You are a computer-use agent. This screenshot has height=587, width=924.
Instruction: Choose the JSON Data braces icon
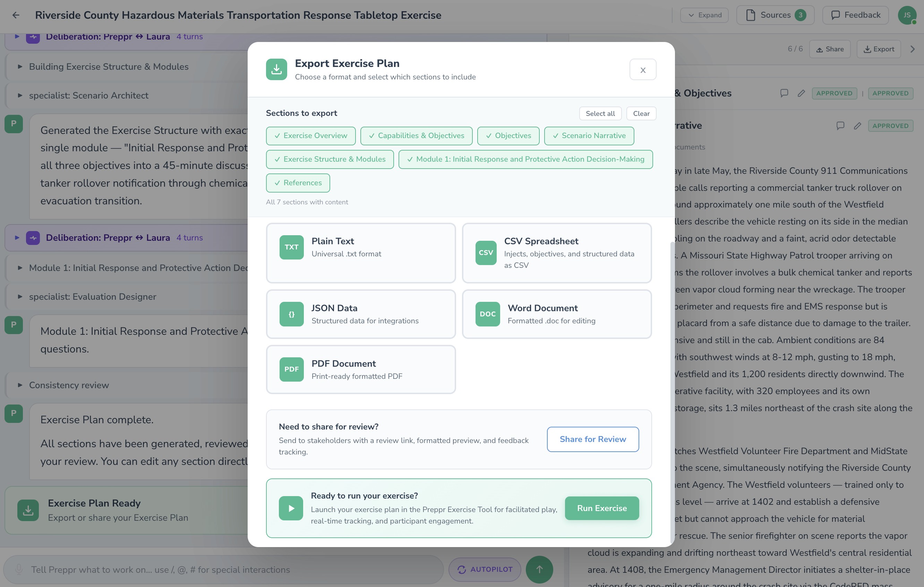(x=291, y=314)
